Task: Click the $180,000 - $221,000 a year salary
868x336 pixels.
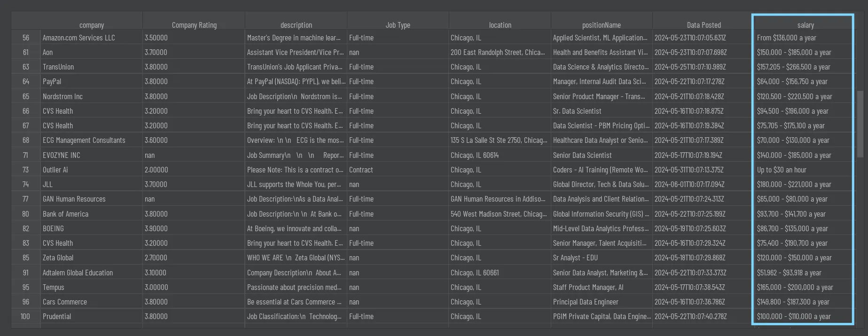Action: click(805, 184)
